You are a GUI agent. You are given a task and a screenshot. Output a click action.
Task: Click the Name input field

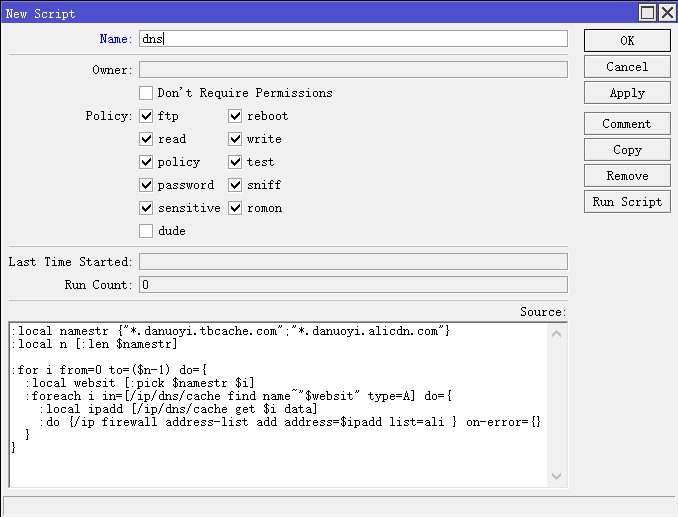pos(352,39)
